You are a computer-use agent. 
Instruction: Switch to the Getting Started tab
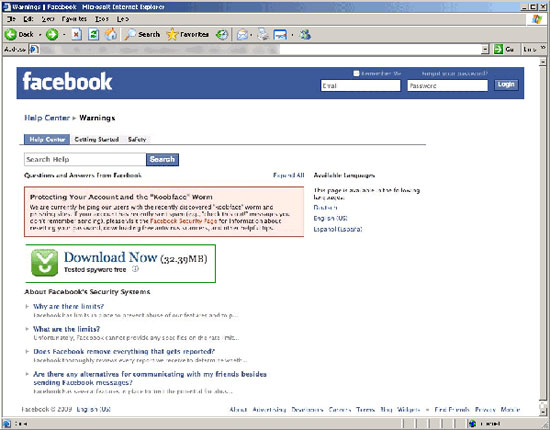pos(96,139)
